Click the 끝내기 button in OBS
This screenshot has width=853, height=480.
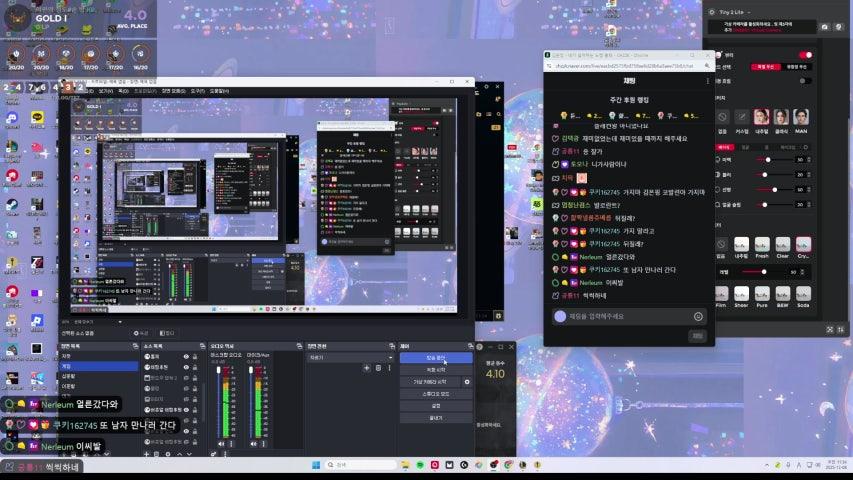click(x=436, y=418)
